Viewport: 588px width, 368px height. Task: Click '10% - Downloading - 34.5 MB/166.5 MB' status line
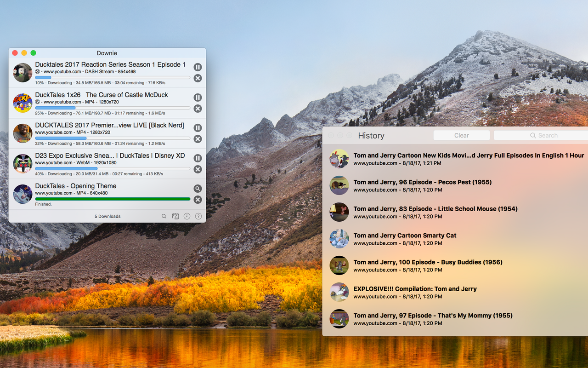pos(100,83)
